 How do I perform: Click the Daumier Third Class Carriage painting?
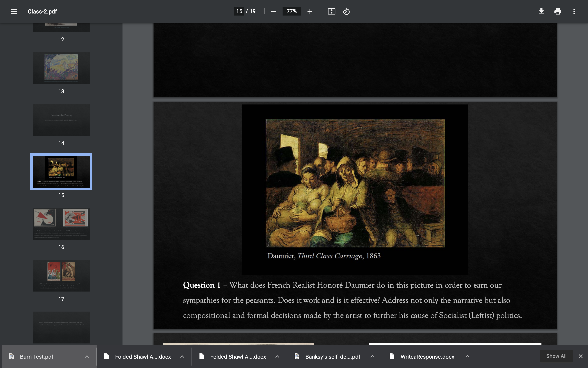coord(355,183)
